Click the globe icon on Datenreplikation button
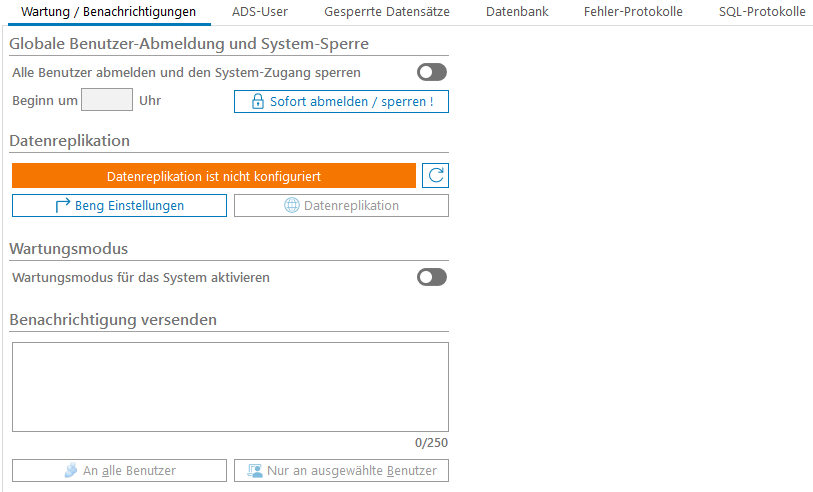Image resolution: width=813 pixels, height=492 pixels. tap(292, 206)
